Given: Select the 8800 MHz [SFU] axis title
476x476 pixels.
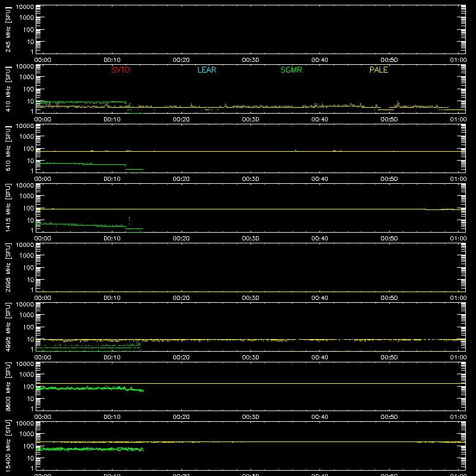Looking at the screenshot, I should coord(8,386).
